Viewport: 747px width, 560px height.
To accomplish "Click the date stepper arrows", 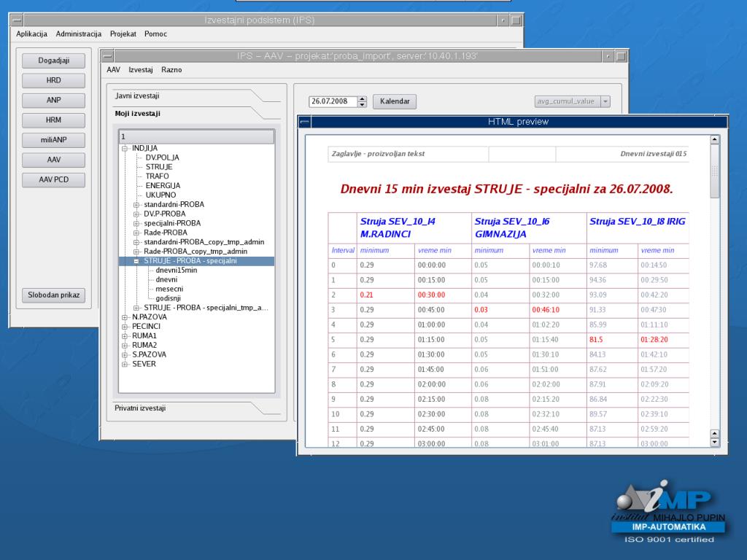I will tap(363, 101).
